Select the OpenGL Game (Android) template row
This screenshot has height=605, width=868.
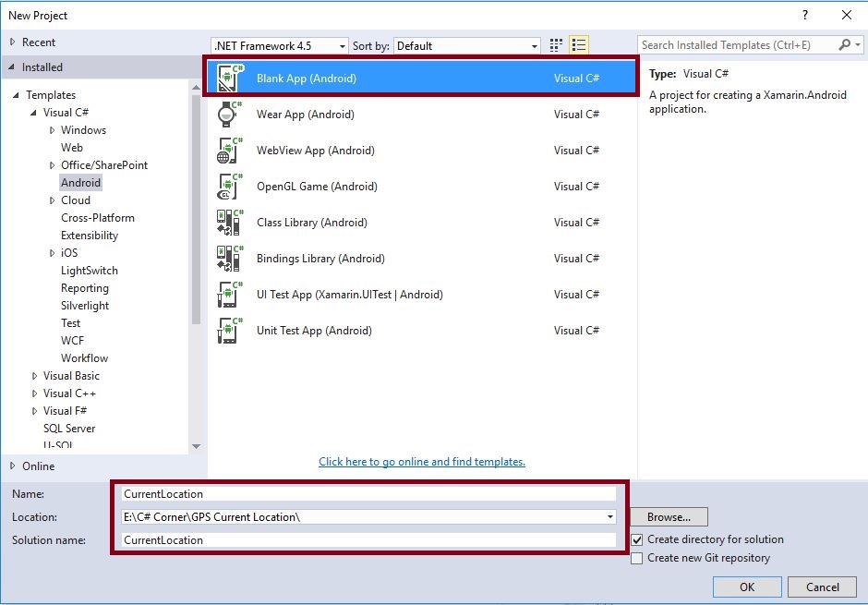pos(421,186)
